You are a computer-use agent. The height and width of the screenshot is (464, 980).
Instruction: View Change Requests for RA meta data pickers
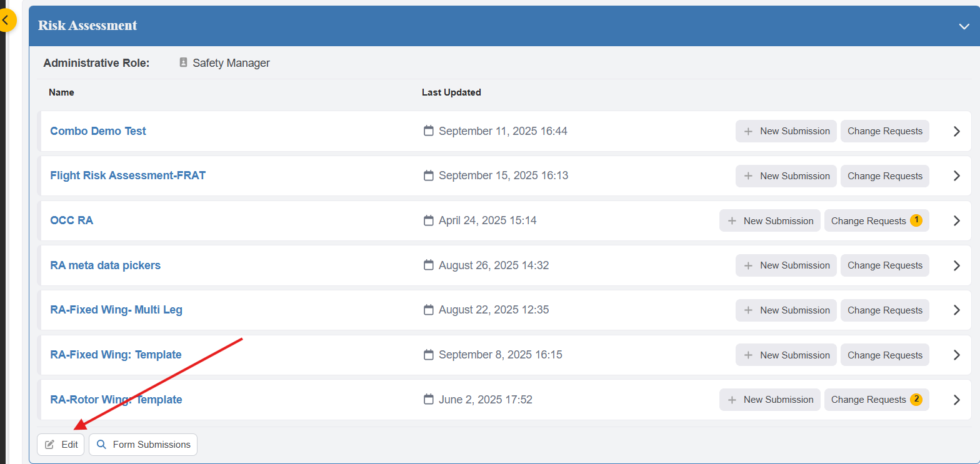(884, 265)
